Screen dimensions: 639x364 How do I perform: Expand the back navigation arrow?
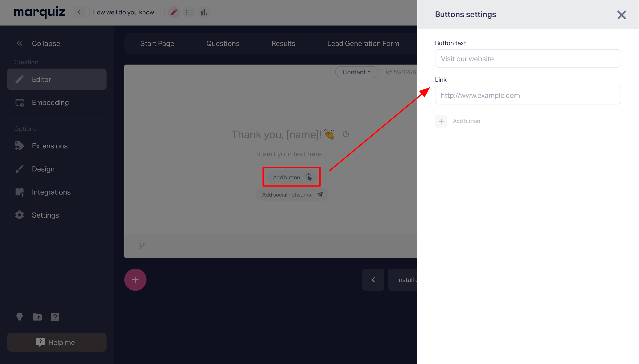click(80, 12)
